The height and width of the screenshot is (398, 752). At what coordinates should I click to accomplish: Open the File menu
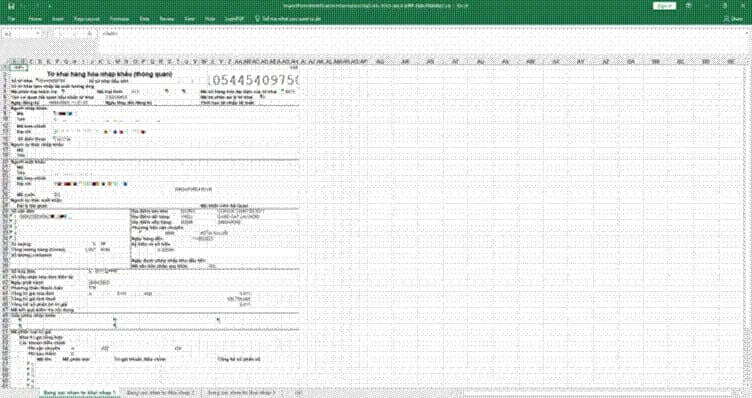12,19
